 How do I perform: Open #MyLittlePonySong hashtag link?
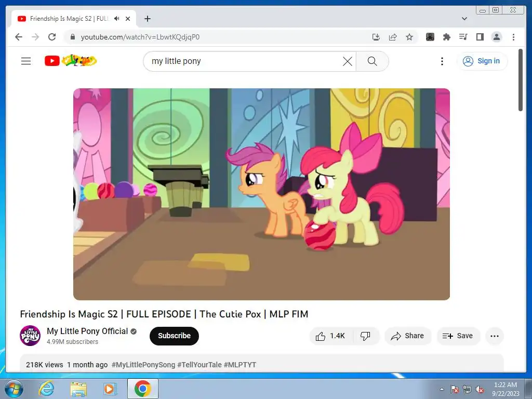(143, 365)
